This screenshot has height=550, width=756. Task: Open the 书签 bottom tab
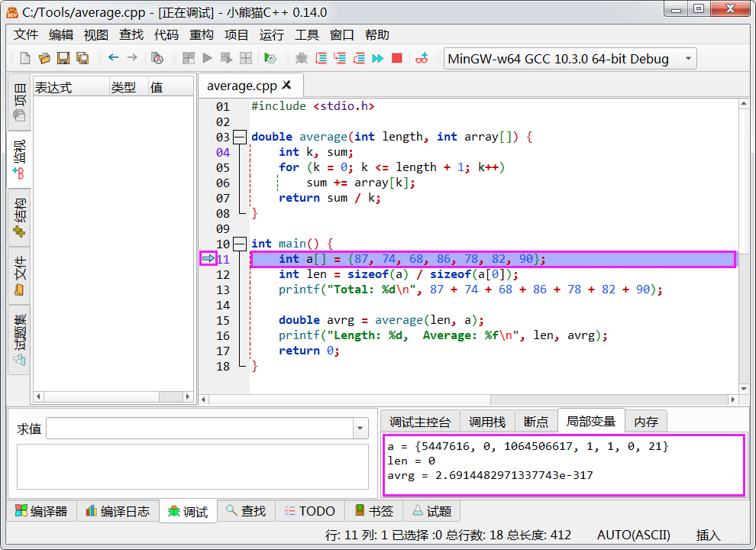(x=374, y=511)
